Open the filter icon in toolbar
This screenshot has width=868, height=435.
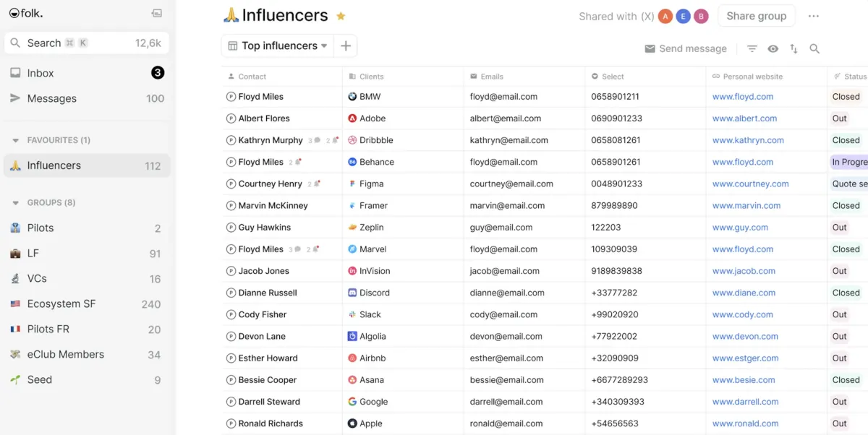[x=752, y=48]
